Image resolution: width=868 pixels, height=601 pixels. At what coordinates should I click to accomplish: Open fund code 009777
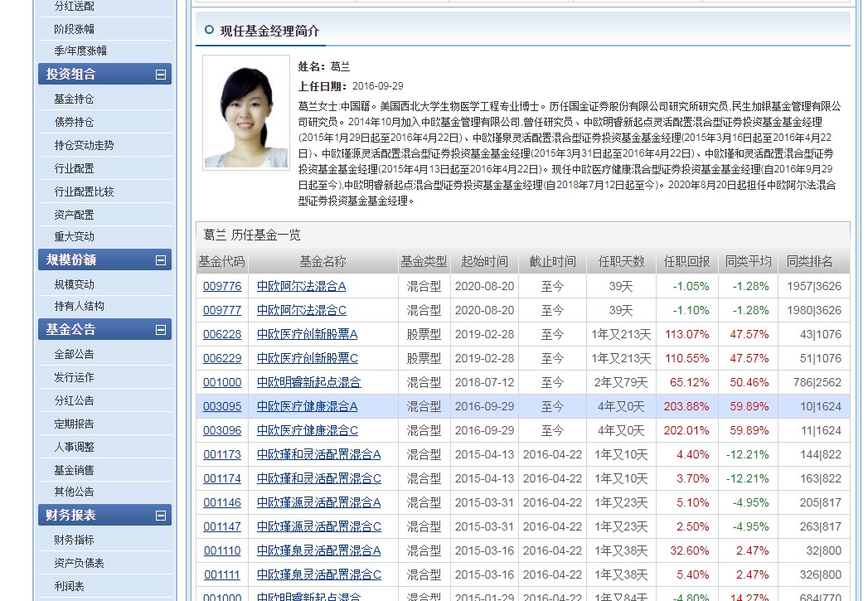tap(222, 311)
